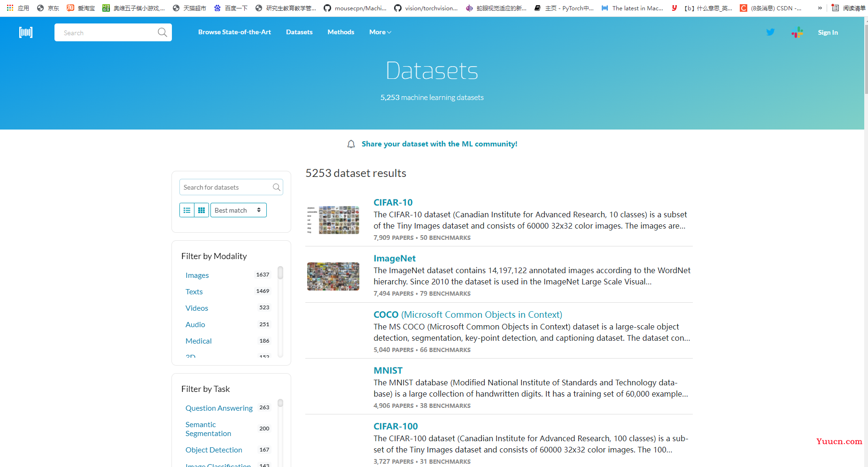Filter by Images modality

pyautogui.click(x=197, y=275)
